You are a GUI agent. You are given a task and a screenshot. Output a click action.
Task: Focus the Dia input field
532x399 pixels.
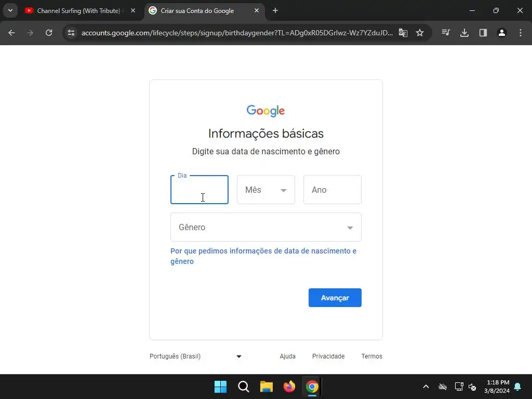click(x=199, y=190)
